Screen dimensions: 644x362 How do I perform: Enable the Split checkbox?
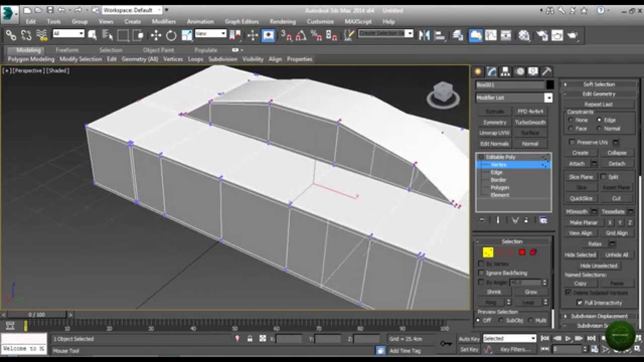(603, 177)
